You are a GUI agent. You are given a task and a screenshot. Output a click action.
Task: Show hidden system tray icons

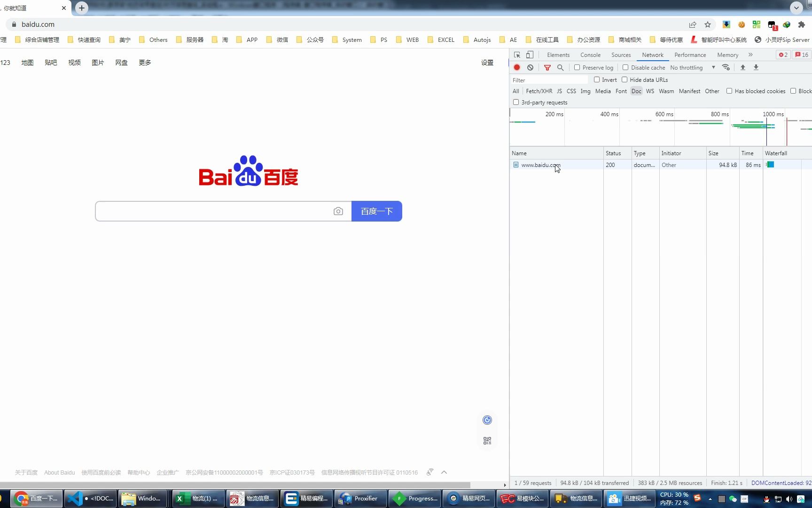coord(710,499)
